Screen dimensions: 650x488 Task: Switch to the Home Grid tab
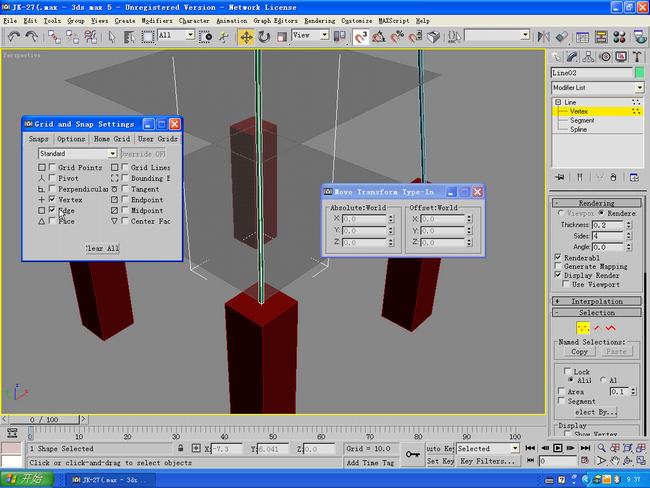112,139
